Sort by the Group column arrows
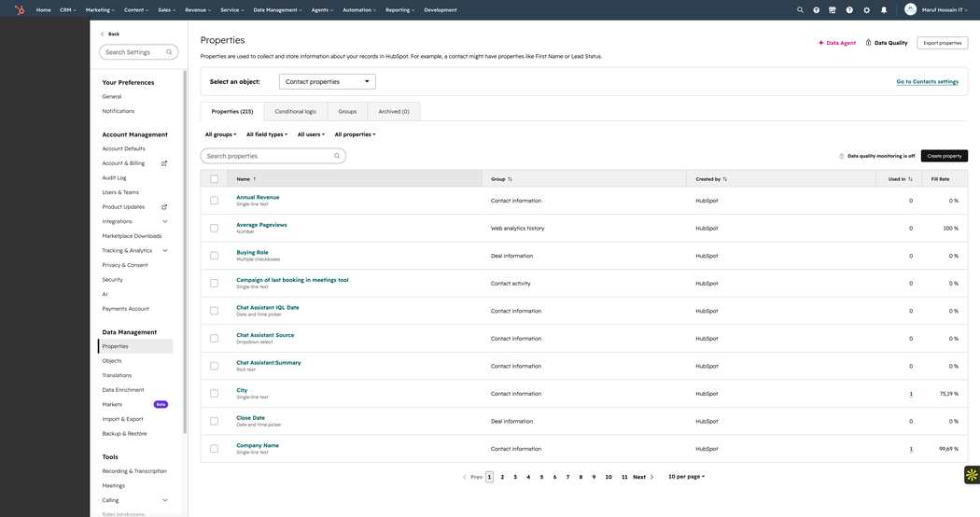The image size is (980, 517). pyautogui.click(x=510, y=179)
